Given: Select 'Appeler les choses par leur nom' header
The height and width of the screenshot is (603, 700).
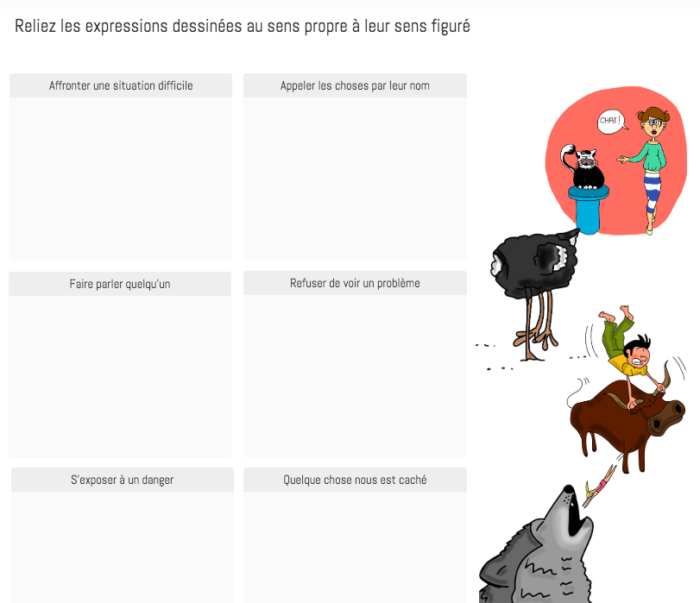Looking at the screenshot, I should 355,85.
